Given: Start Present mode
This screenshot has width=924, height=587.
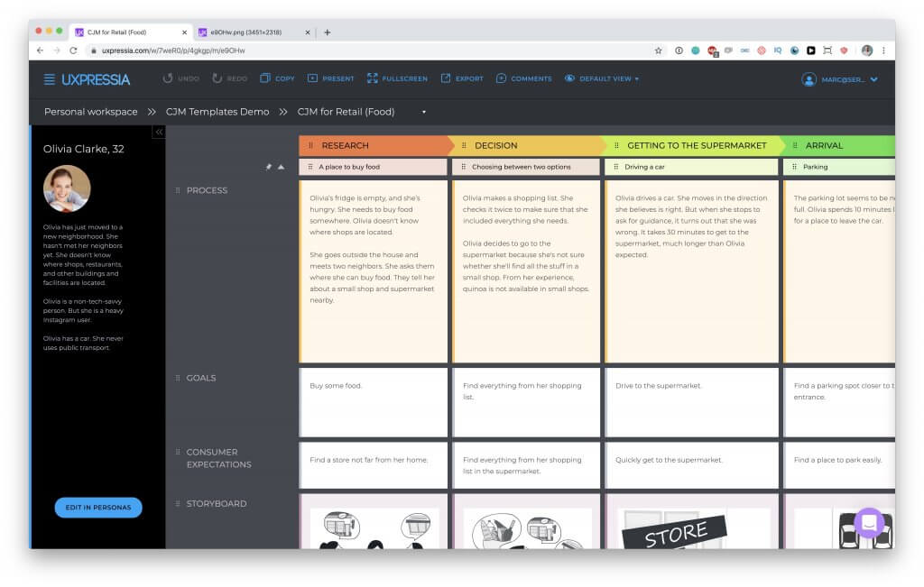Looking at the screenshot, I should coord(313,78).
